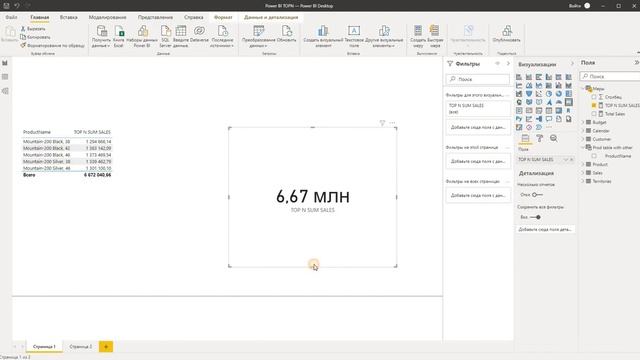Expand the Sales table
The height and width of the screenshot is (360, 640).
click(x=583, y=173)
